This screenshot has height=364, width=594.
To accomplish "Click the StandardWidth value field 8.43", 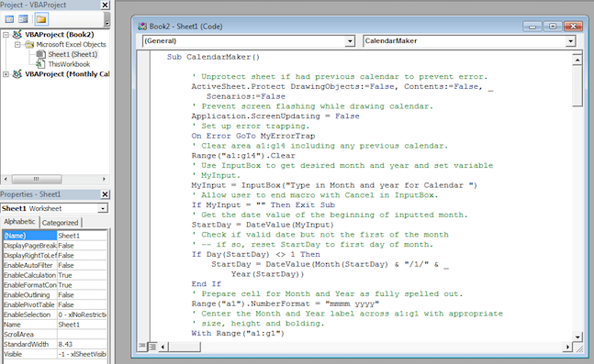I will [82, 345].
